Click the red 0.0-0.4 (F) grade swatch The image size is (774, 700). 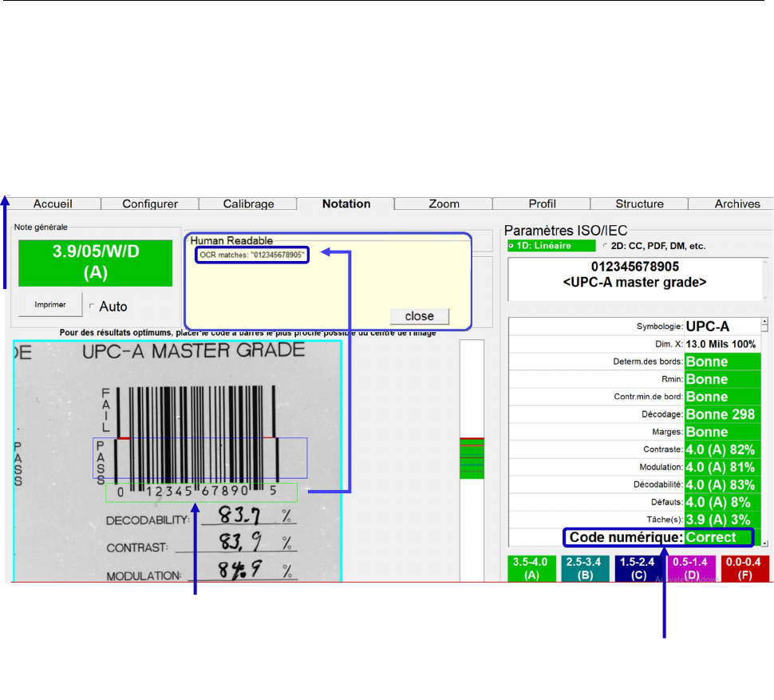point(745,568)
